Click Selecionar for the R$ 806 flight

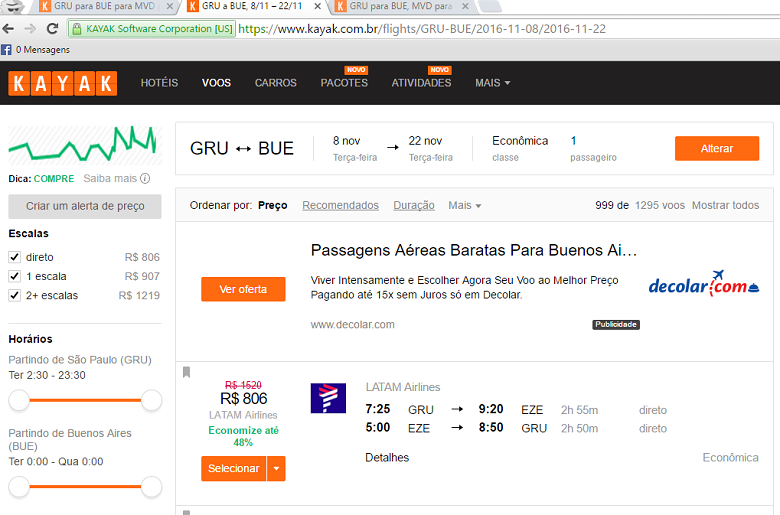[234, 469]
